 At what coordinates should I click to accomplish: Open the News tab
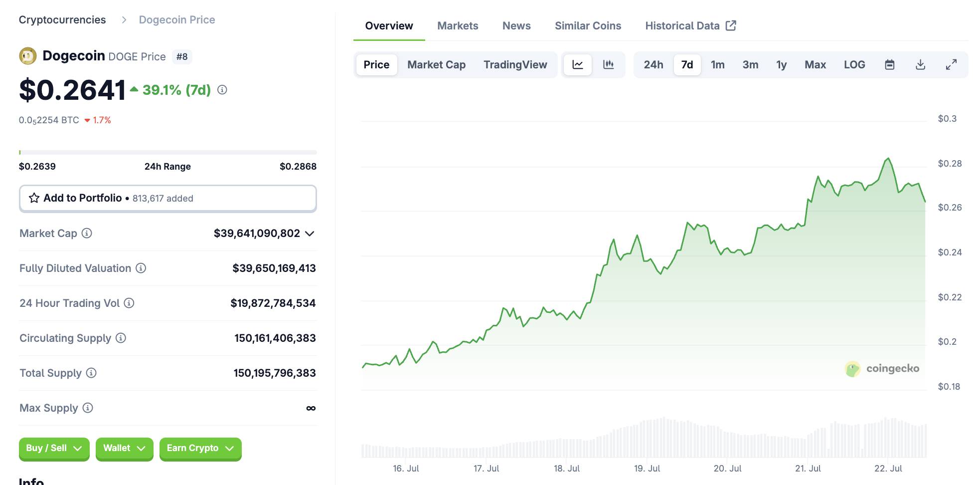516,26
